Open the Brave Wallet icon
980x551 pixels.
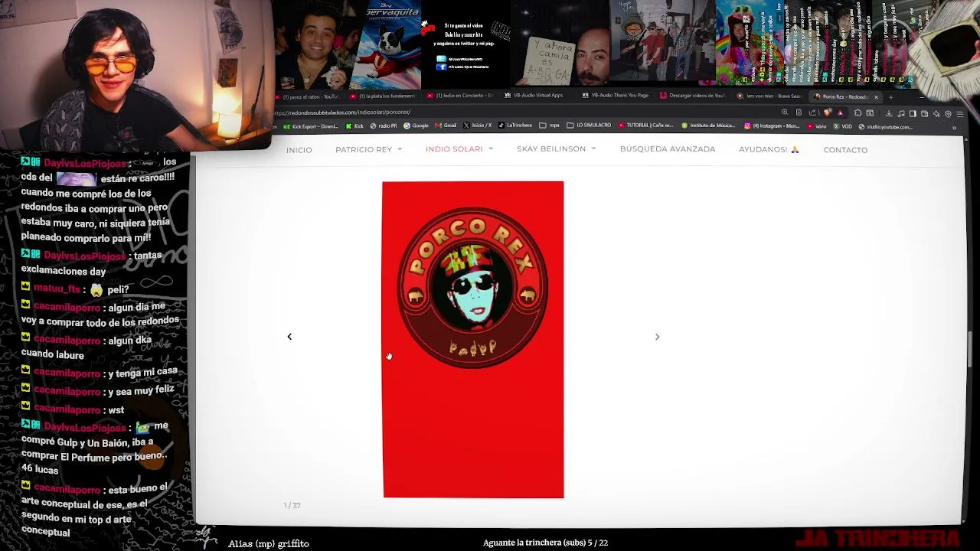[924, 113]
